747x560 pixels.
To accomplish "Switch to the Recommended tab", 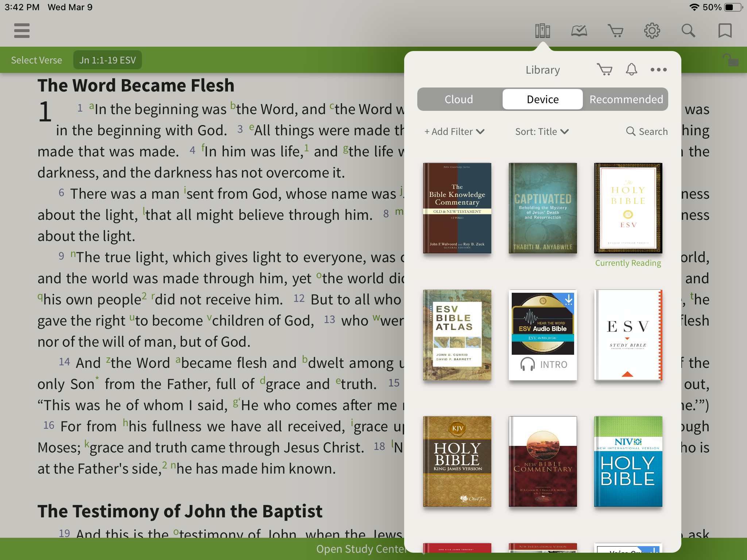I will tap(626, 99).
